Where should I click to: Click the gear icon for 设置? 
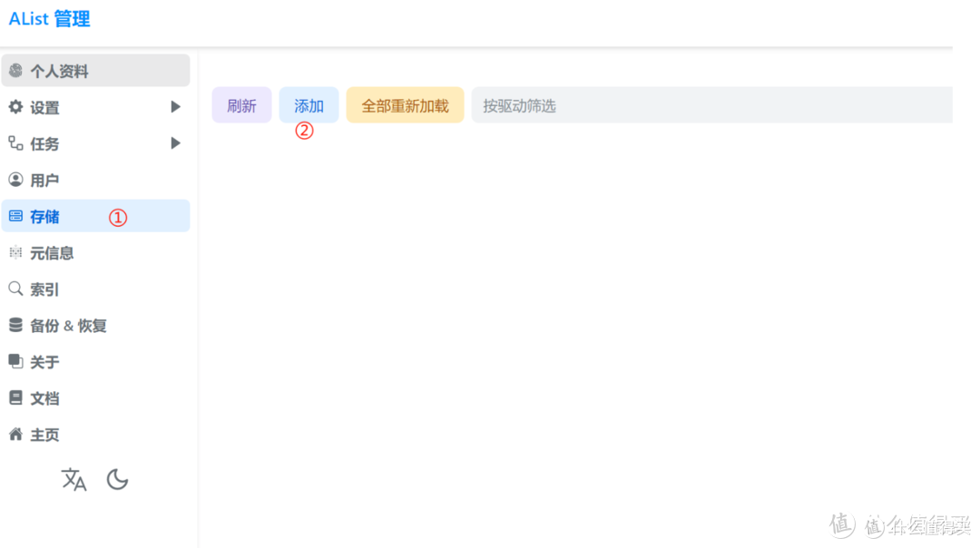(15, 107)
